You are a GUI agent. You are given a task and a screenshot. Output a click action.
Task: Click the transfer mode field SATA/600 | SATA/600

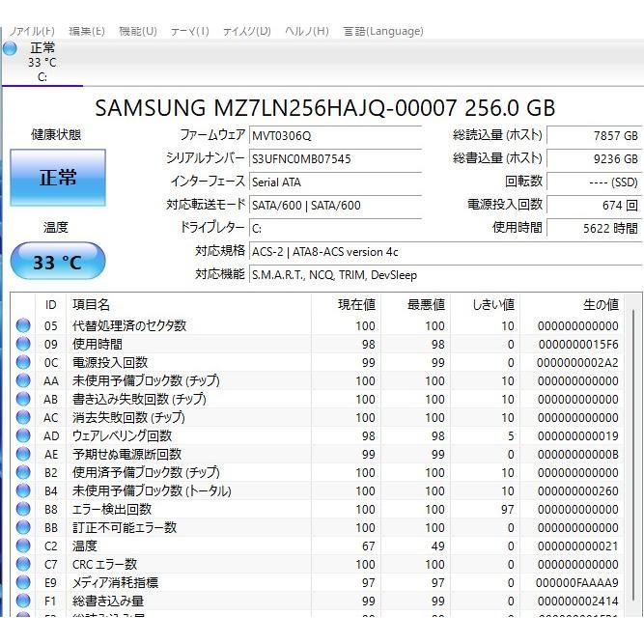335,205
